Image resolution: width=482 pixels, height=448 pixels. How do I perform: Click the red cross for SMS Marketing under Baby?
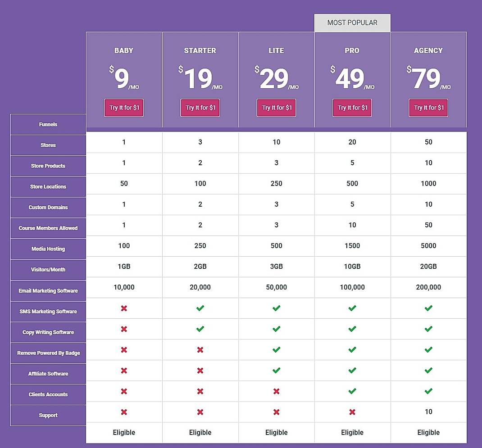click(124, 308)
